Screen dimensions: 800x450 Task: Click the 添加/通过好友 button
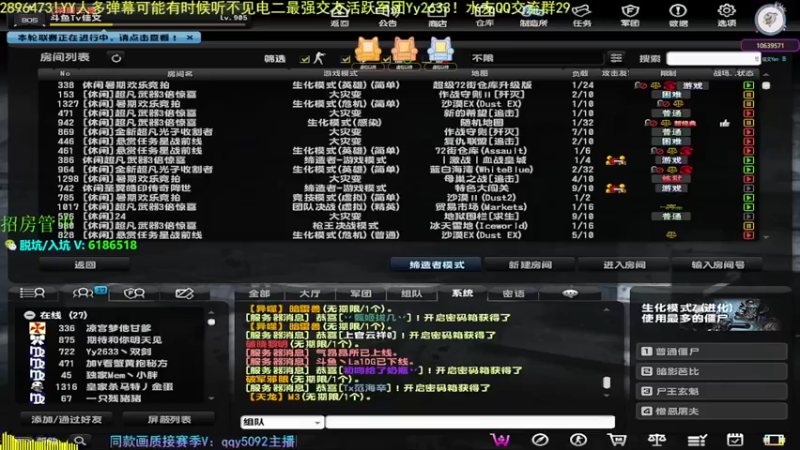(x=66, y=419)
